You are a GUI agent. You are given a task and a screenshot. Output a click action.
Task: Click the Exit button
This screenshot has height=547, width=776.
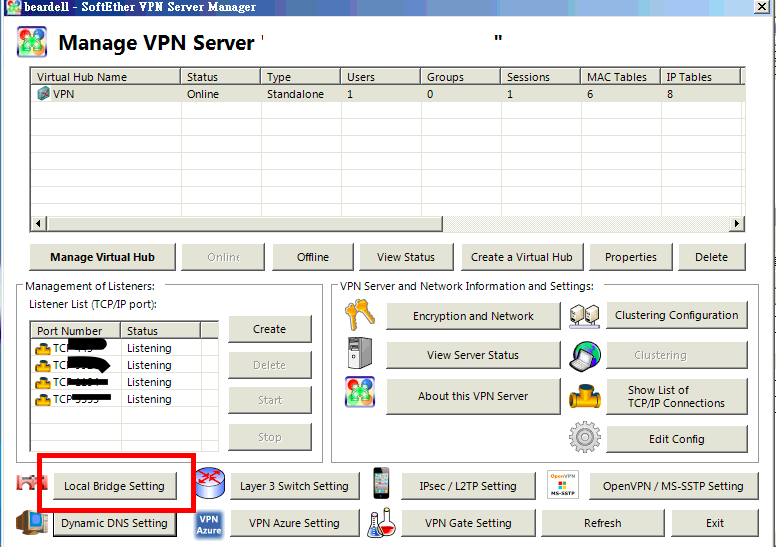(x=715, y=523)
